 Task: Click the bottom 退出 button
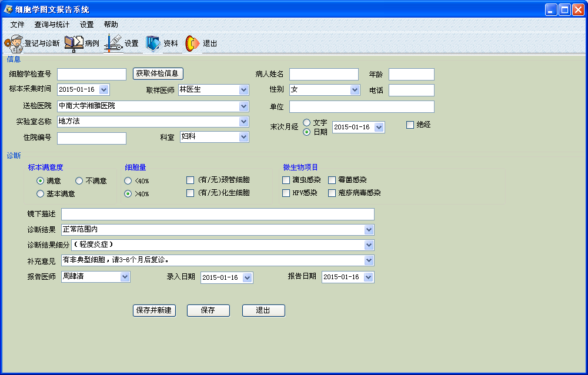[x=263, y=310]
